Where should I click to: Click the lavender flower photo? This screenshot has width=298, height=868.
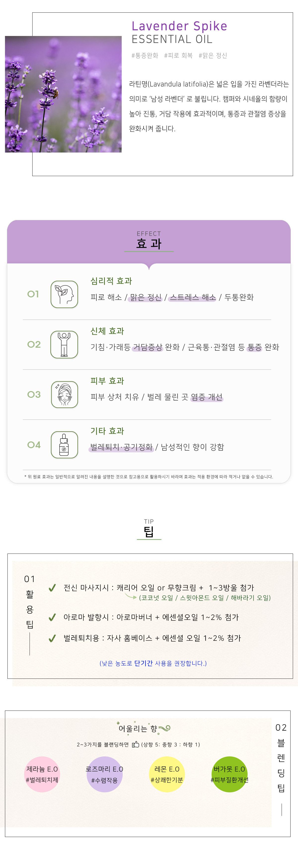pos(63,94)
